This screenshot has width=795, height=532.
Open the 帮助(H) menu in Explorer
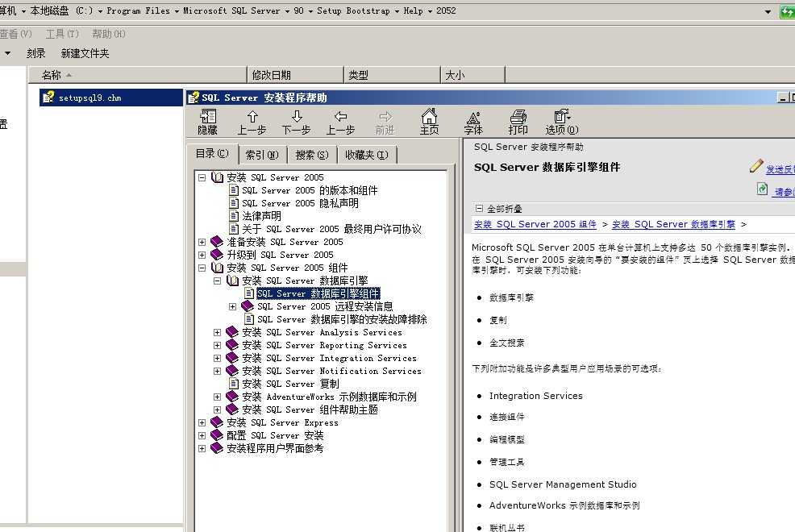tap(109, 33)
